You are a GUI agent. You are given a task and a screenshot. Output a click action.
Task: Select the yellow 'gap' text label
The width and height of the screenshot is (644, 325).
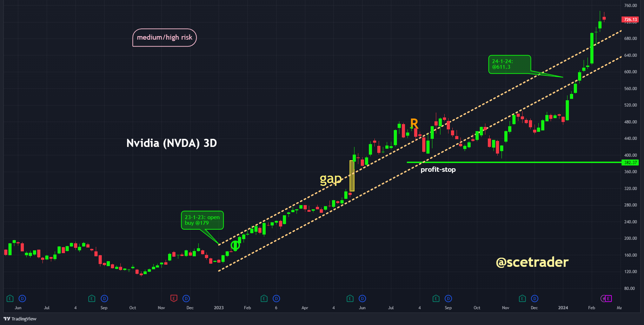pyautogui.click(x=331, y=180)
